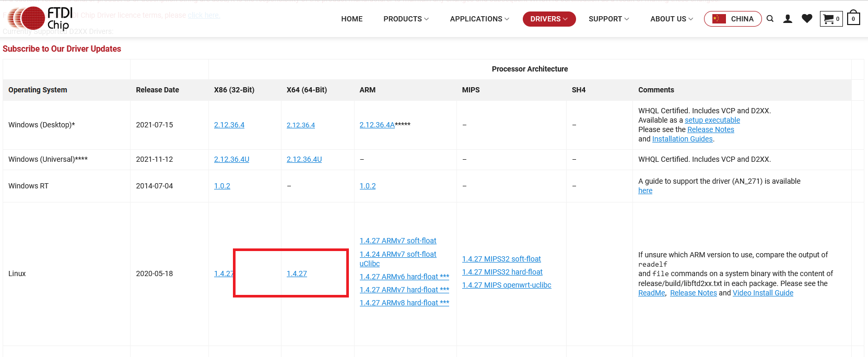The height and width of the screenshot is (357, 868).
Task: Click the Operating System column header
Action: [x=38, y=90]
